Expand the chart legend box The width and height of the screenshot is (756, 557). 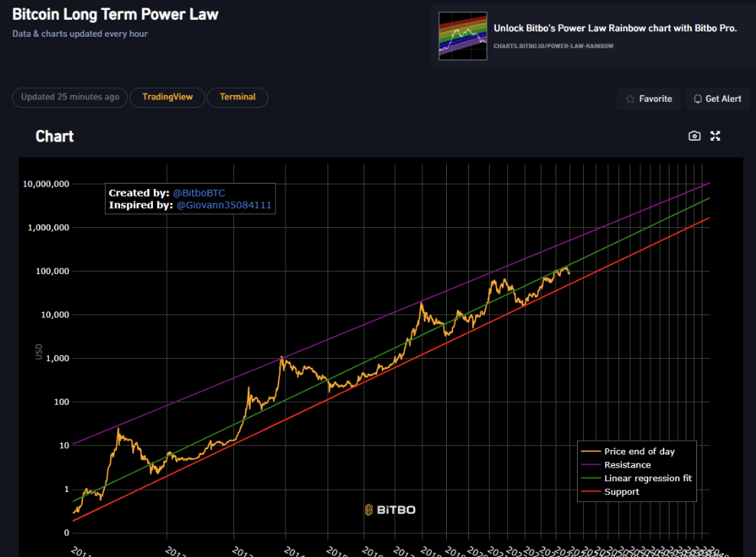point(637,471)
